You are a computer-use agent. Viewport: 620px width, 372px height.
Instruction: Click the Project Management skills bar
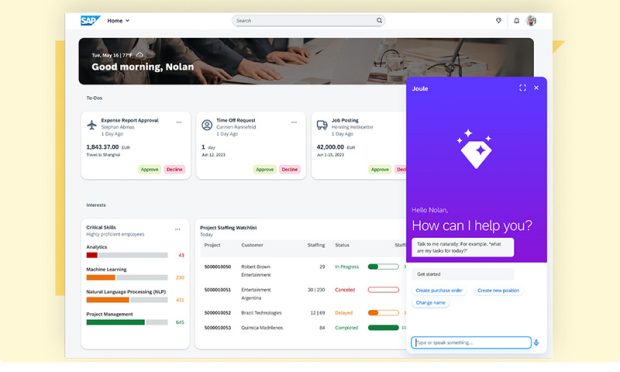point(127,322)
